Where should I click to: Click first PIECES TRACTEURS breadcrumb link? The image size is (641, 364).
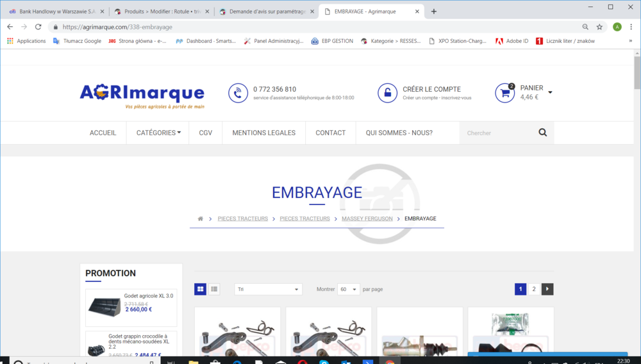tap(243, 219)
